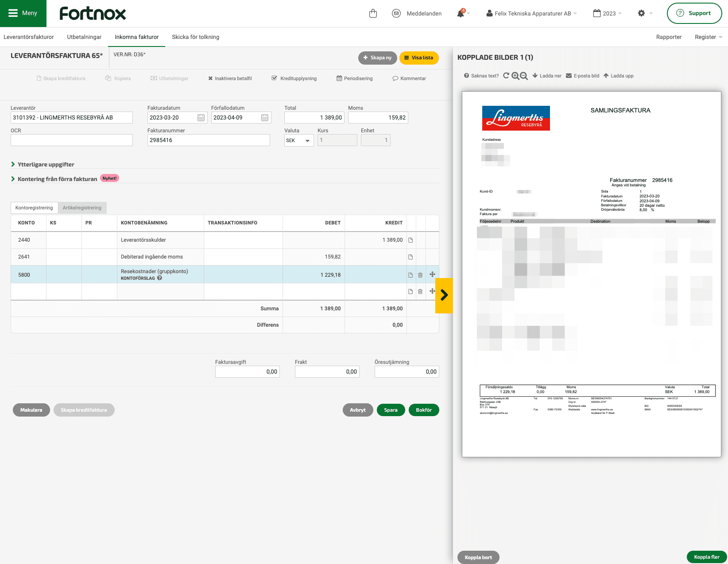This screenshot has width=728, height=564.
Task: Grab move handle on the 5800 row
Action: (432, 274)
